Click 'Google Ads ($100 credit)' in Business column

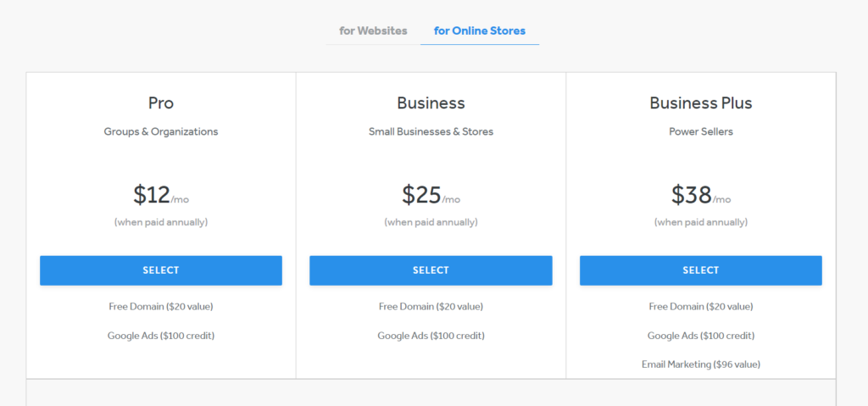tap(431, 336)
